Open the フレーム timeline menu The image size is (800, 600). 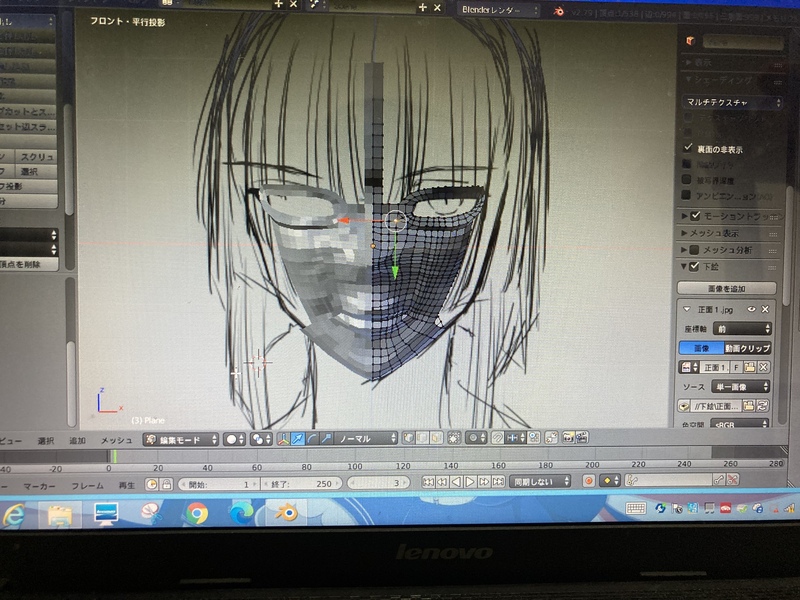click(x=87, y=486)
